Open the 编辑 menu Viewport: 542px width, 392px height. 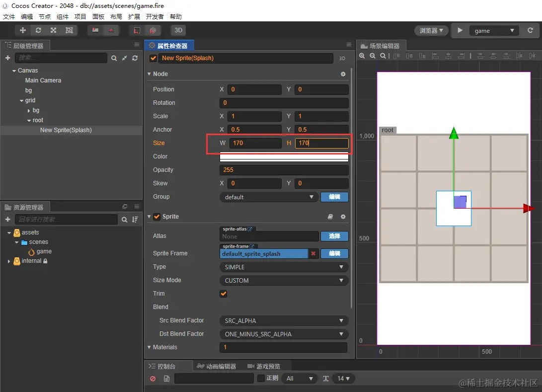[27, 16]
